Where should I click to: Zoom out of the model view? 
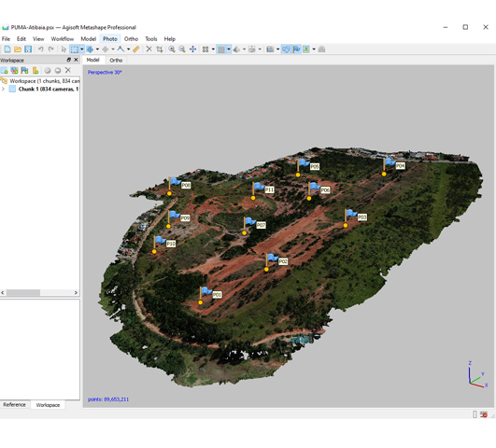[x=182, y=49]
